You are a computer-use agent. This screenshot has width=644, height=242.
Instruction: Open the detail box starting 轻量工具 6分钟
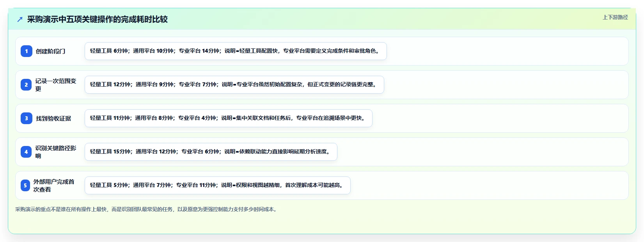(236, 51)
